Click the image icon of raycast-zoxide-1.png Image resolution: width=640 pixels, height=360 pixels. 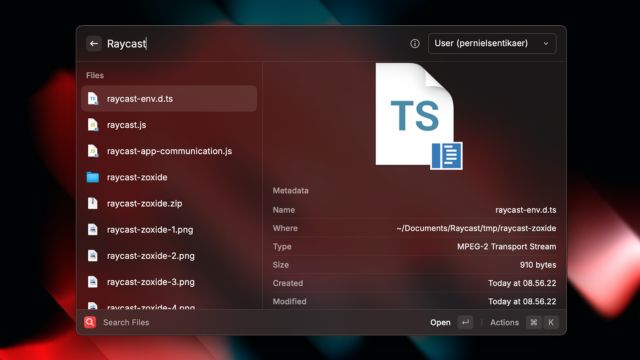[x=93, y=229]
